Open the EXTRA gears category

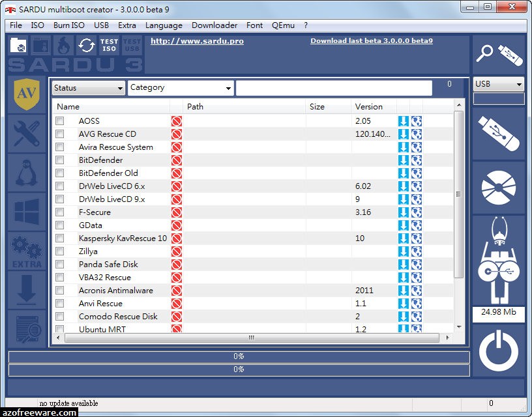coord(27,252)
